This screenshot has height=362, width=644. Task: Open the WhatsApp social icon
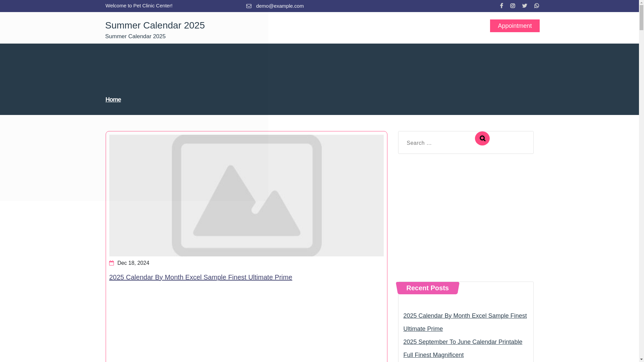coord(537,6)
